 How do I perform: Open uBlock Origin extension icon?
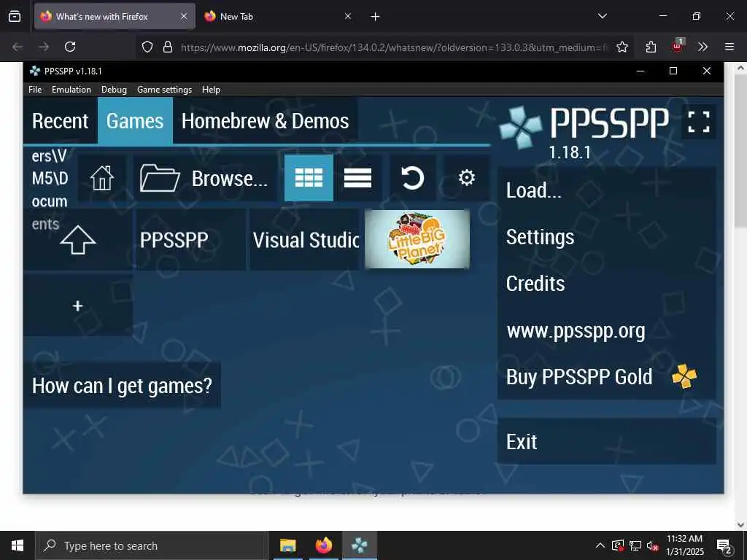(678, 46)
